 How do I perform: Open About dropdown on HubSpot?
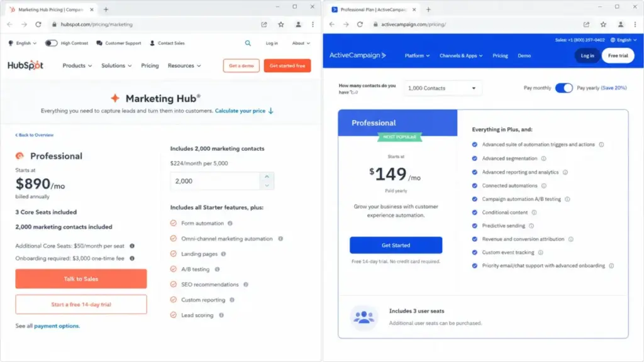301,43
